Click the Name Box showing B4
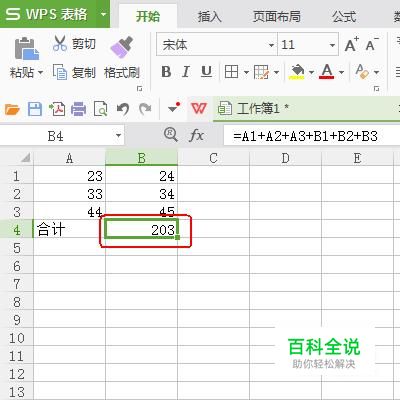Image resolution: width=400 pixels, height=400 pixels. click(x=56, y=136)
